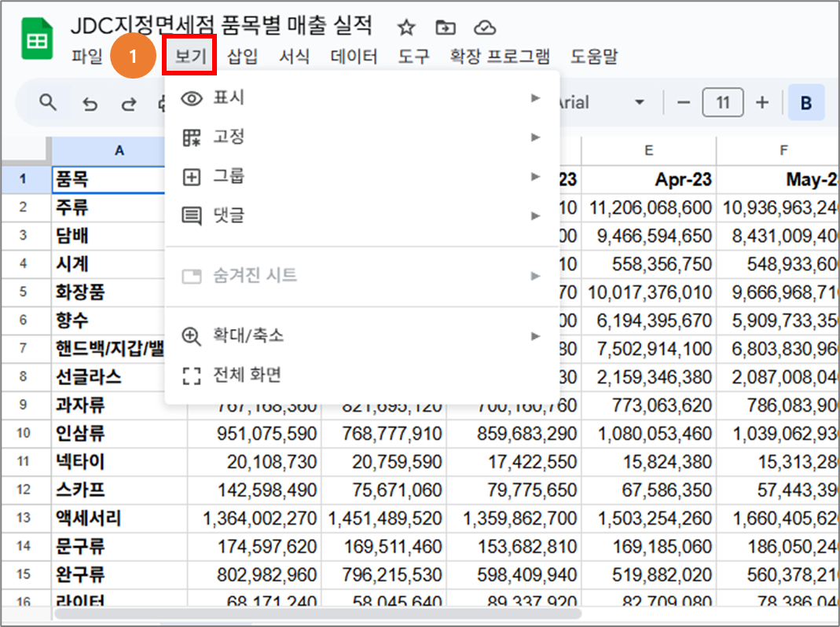
Task: Select row 13 header
Action: [25, 519]
